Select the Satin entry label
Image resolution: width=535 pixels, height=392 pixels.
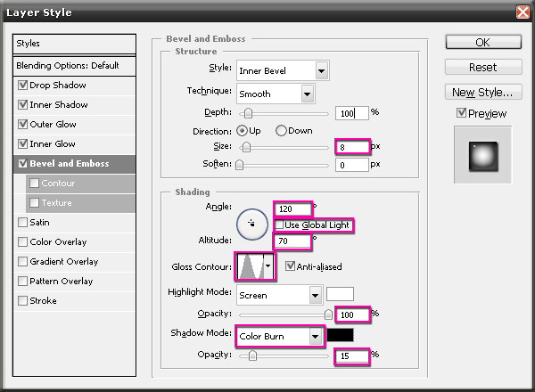[39, 222]
